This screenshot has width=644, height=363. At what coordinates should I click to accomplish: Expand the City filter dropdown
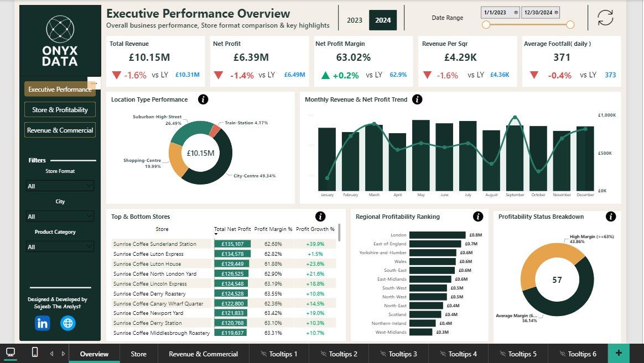pyautogui.click(x=60, y=216)
